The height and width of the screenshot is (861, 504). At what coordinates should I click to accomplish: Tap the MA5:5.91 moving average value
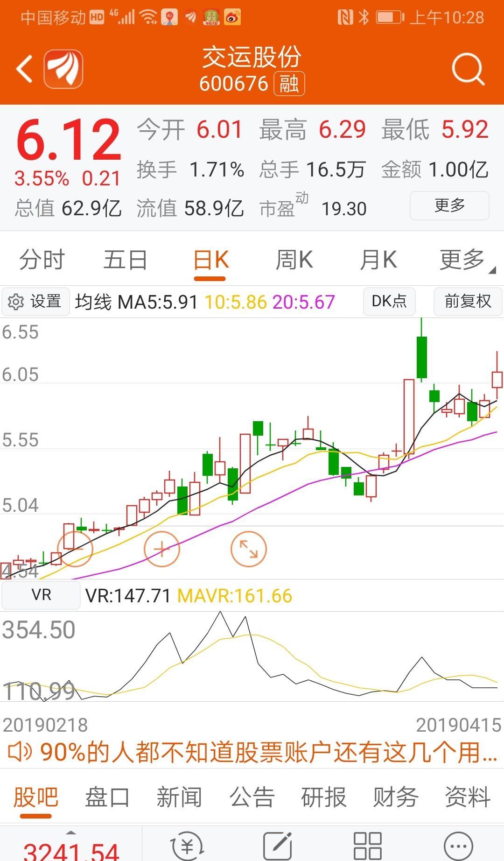[x=158, y=302]
